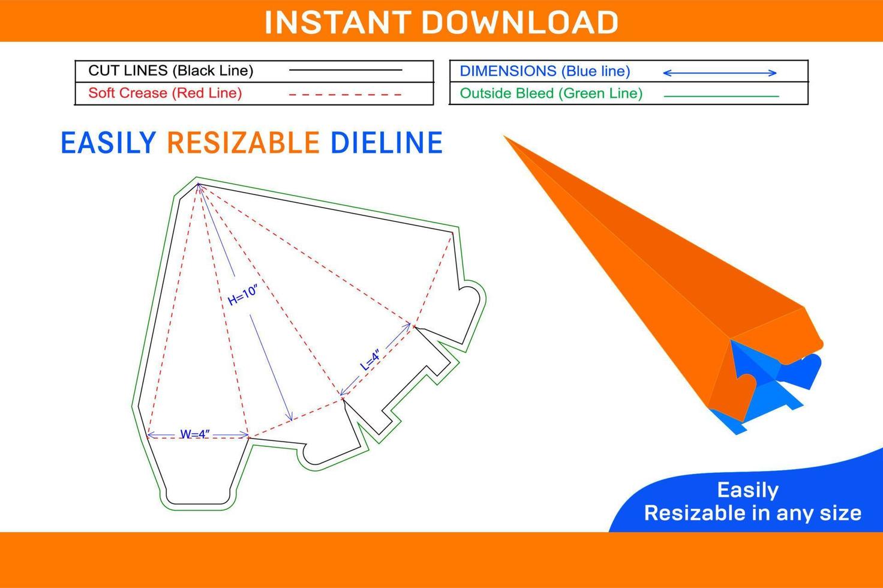Click the blue double-arrow dimension sample
This screenshot has width=883, height=588.
[x=720, y=73]
